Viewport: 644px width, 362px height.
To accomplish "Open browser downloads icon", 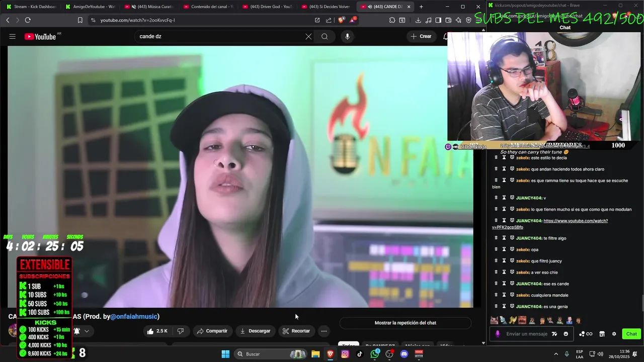I will point(418,20).
